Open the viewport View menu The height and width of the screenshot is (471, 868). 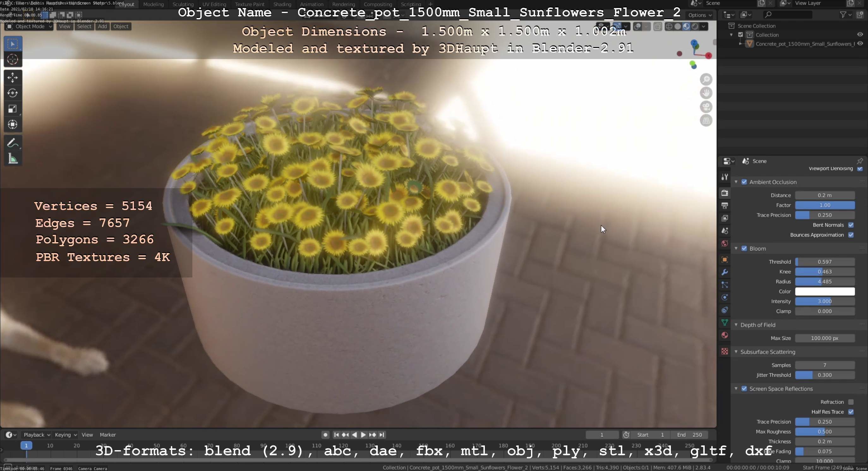pos(64,27)
